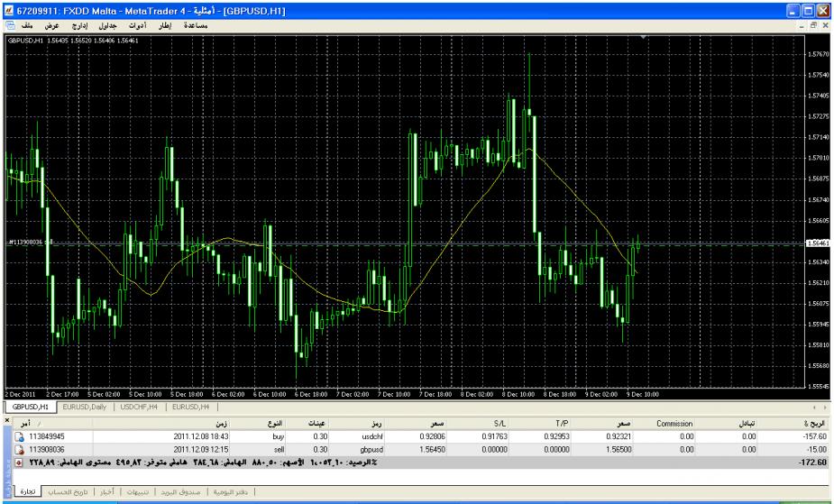834x504 pixels.
Task: Click the stop loss value 0.91763
Action: pos(494,436)
